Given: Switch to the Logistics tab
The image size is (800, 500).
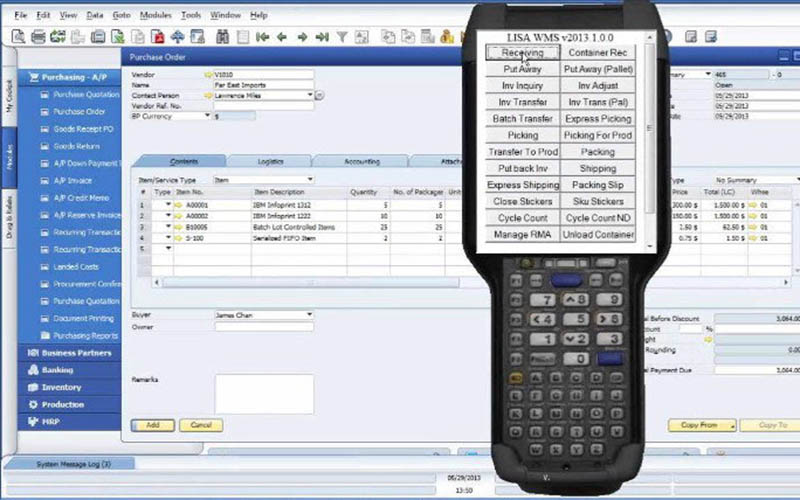Looking at the screenshot, I should pyautogui.click(x=270, y=161).
